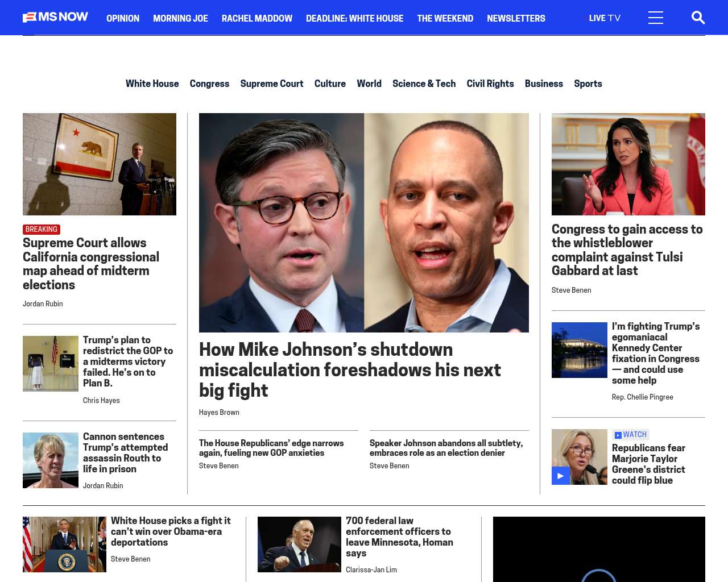This screenshot has width=728, height=582.
Task: Select the Sports topic
Action: 588,84
